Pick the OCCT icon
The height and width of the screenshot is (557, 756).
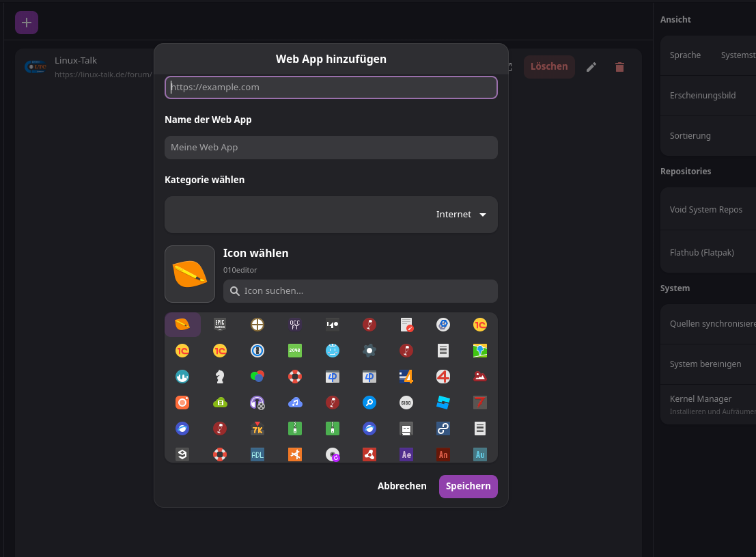coord(294,325)
